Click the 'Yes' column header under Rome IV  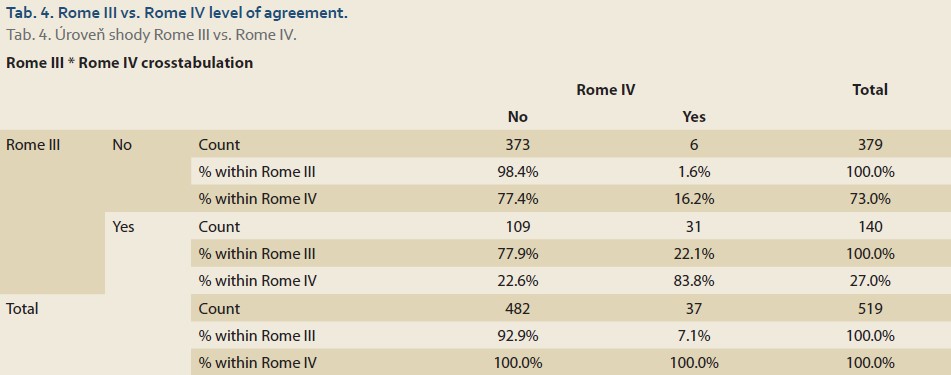point(694,117)
